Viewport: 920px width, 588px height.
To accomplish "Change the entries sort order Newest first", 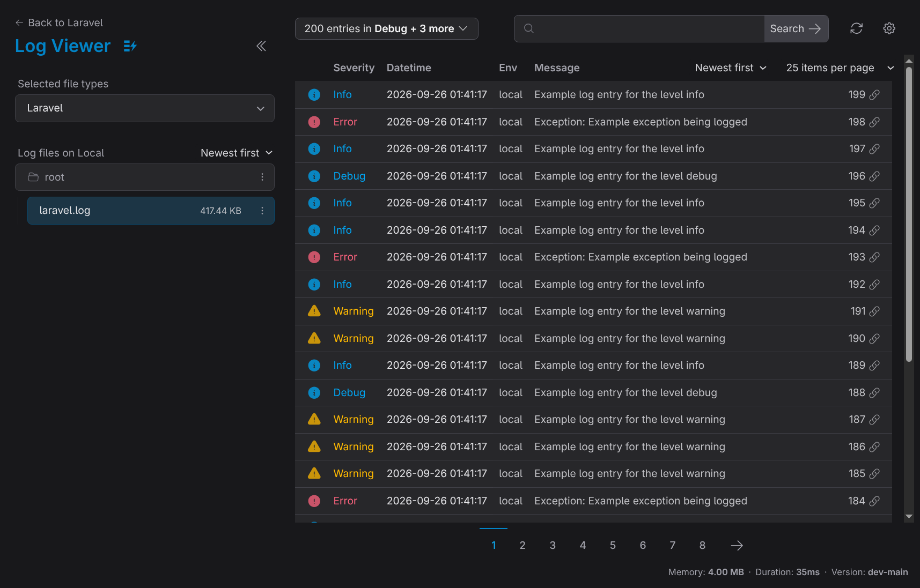I will pyautogui.click(x=731, y=68).
